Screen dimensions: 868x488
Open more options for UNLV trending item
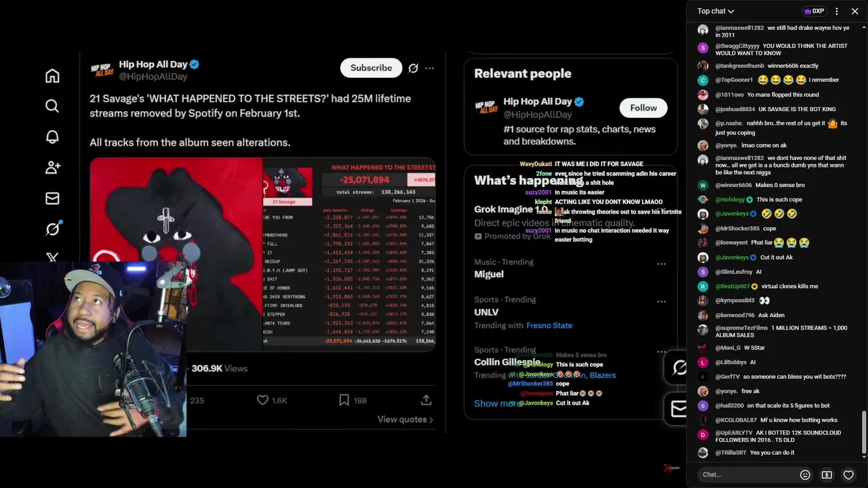(661, 302)
